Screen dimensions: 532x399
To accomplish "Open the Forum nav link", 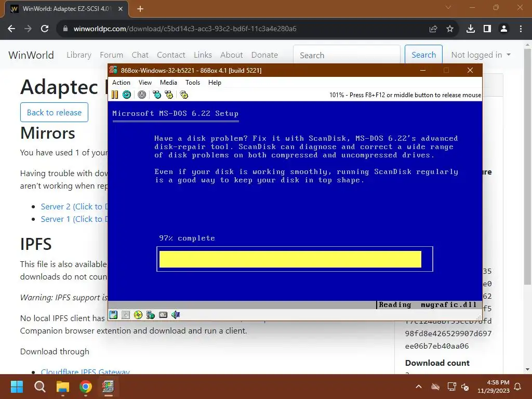I will (111, 55).
